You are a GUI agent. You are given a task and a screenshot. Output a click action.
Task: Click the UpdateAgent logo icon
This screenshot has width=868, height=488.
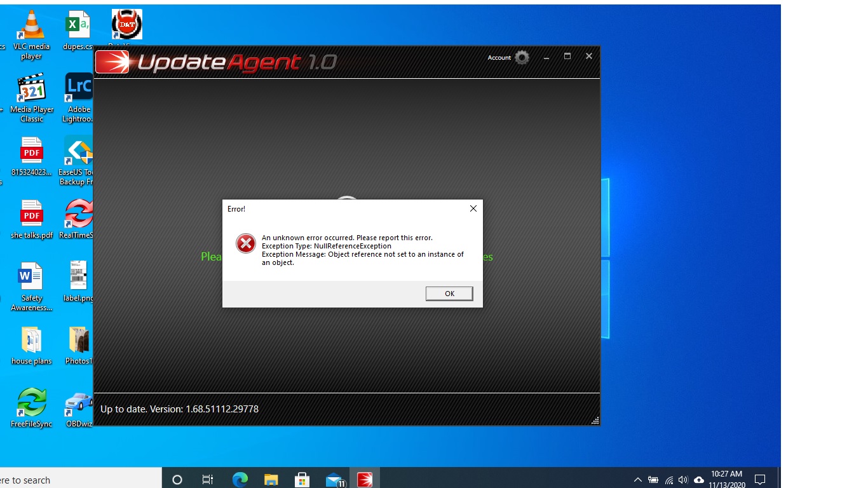point(112,62)
